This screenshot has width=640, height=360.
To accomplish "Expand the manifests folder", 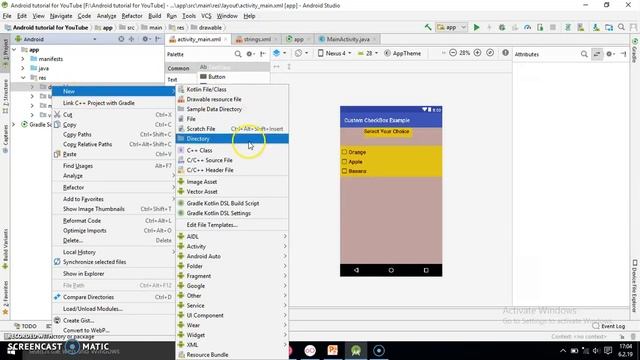I will (x=23, y=59).
